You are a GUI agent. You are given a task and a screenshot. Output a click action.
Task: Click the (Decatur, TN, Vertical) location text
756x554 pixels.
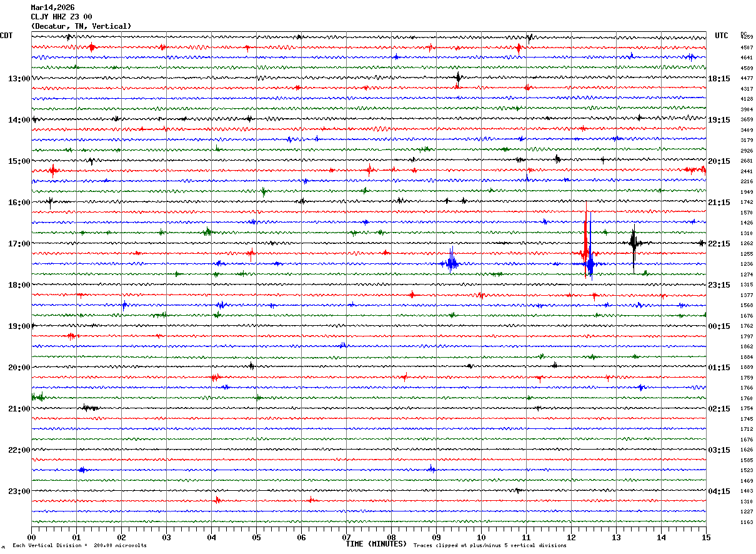coord(81,26)
